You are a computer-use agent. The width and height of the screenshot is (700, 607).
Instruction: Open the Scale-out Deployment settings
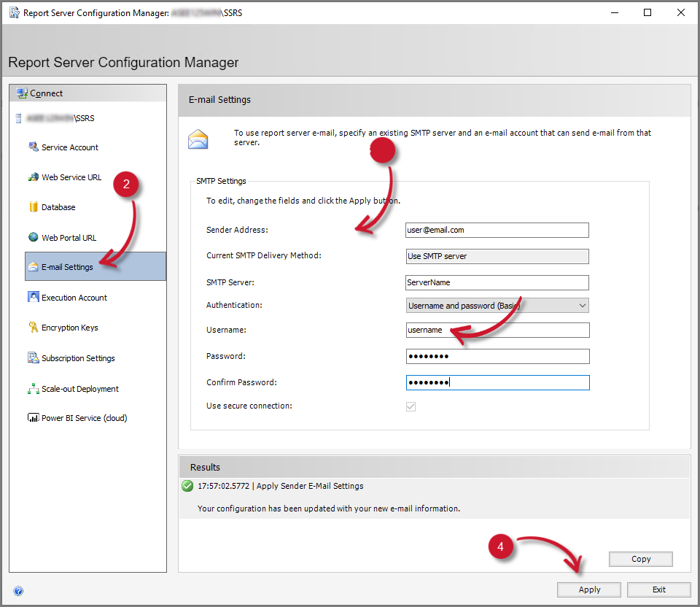click(80, 388)
